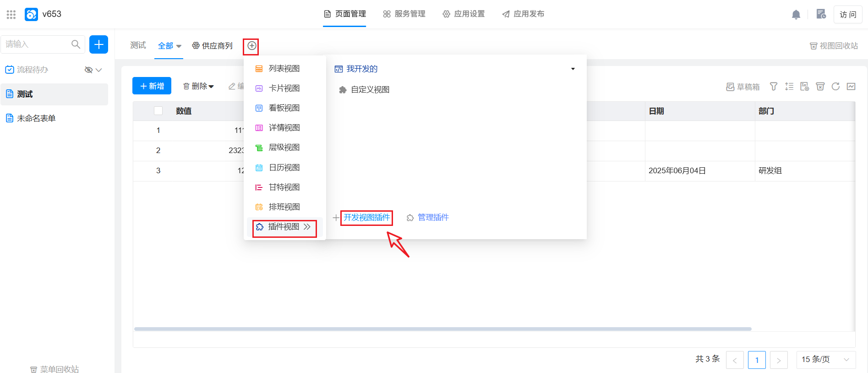Image resolution: width=868 pixels, height=373 pixels.
Task: Click the notification bell icon
Action: (796, 15)
